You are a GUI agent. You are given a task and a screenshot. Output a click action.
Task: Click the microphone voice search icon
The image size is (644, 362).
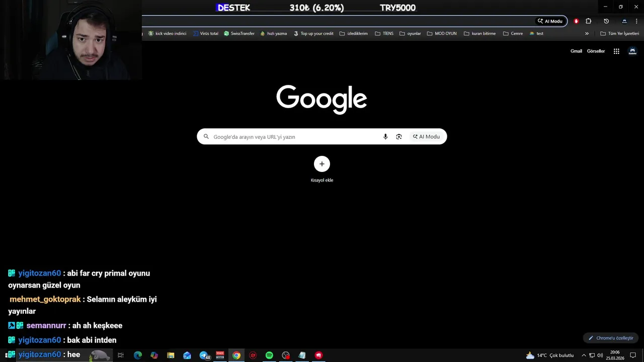385,137
